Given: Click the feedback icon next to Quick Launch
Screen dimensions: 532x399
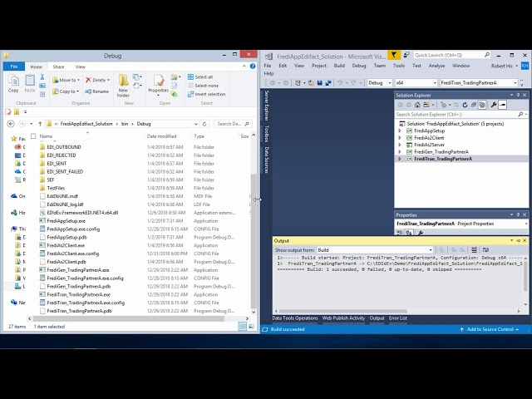Looking at the screenshot, I should [406, 55].
